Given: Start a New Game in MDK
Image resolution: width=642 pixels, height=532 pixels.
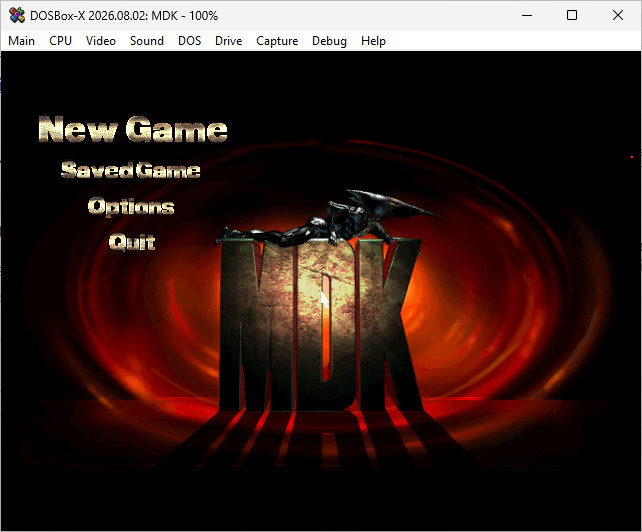Looking at the screenshot, I should coord(133,129).
